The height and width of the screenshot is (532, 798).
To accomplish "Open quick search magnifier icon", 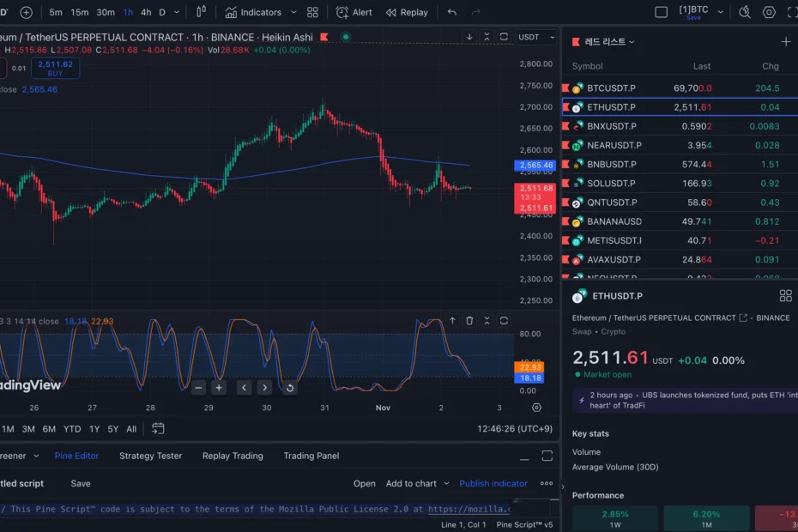I will (x=745, y=12).
